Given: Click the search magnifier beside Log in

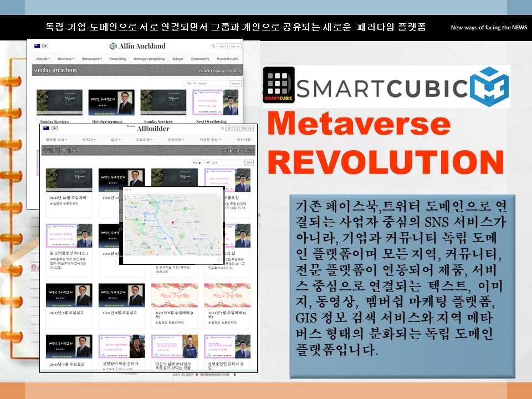Looking at the screenshot, I should coord(213,47).
